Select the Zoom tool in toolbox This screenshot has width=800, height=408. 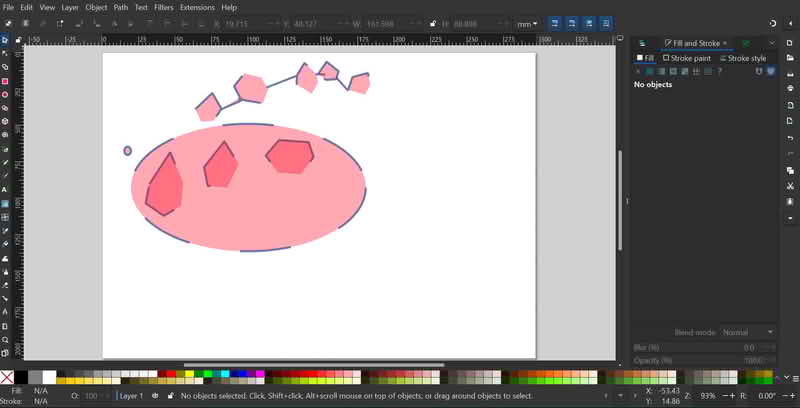click(x=5, y=339)
